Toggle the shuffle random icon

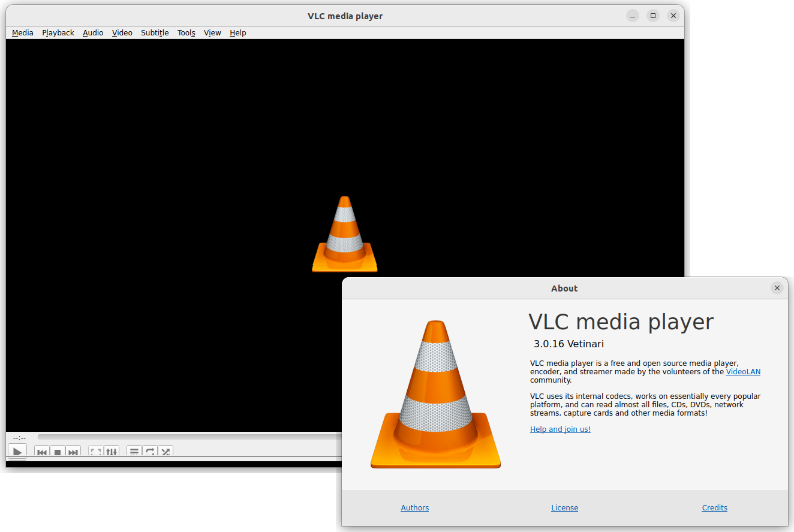tap(166, 452)
